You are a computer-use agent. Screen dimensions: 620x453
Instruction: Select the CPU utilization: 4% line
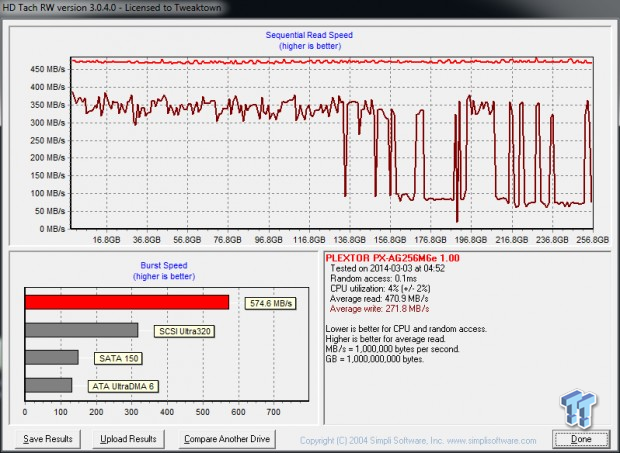click(x=380, y=289)
